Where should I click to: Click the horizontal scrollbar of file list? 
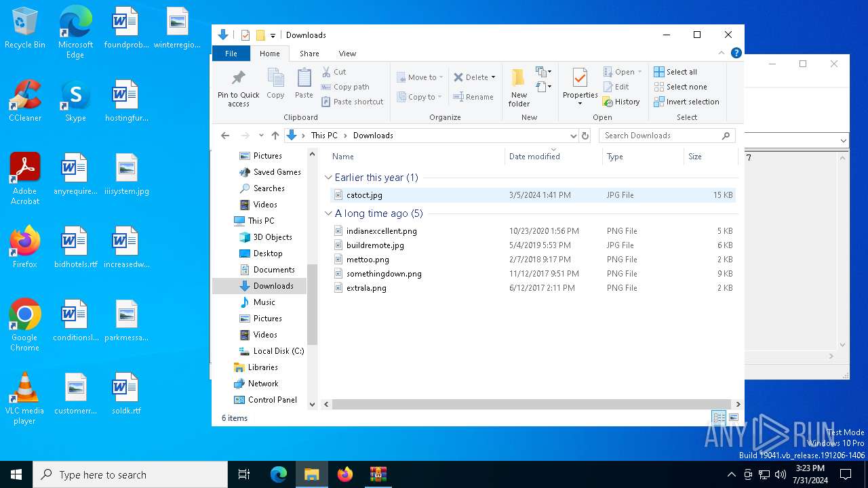click(532, 404)
